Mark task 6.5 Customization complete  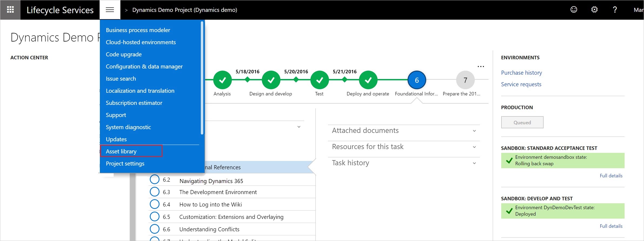click(154, 217)
